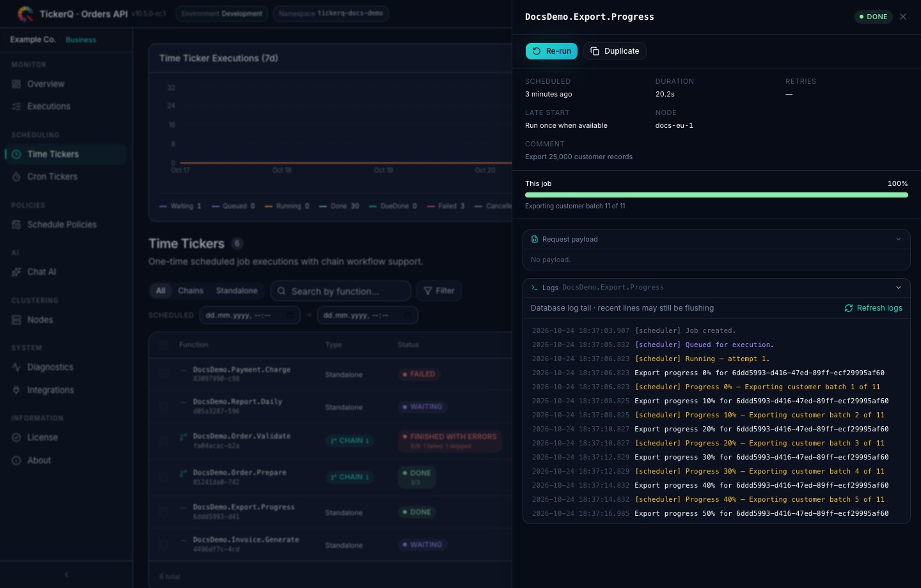921x588 pixels.
Task: Collapse the Logs section chevron
Action: click(x=899, y=288)
